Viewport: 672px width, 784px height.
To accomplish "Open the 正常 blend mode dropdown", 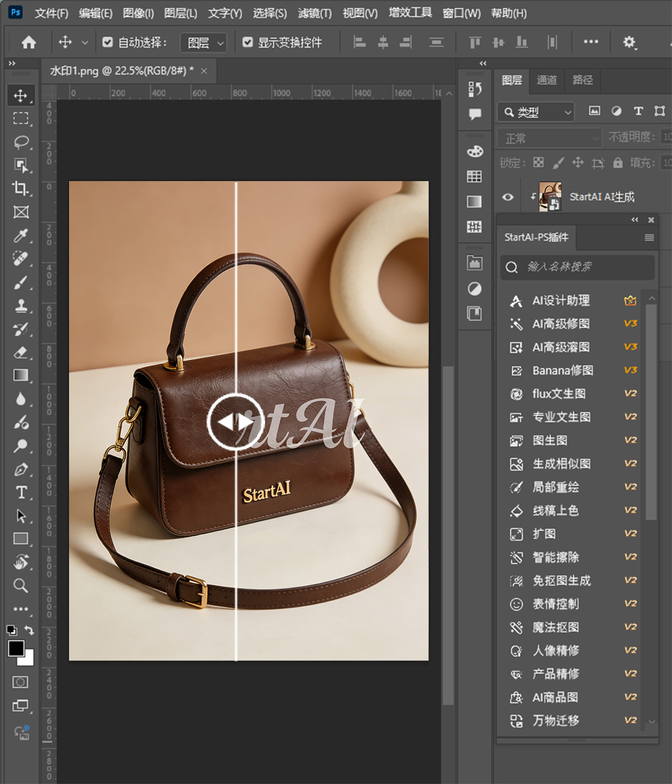I will point(549,138).
